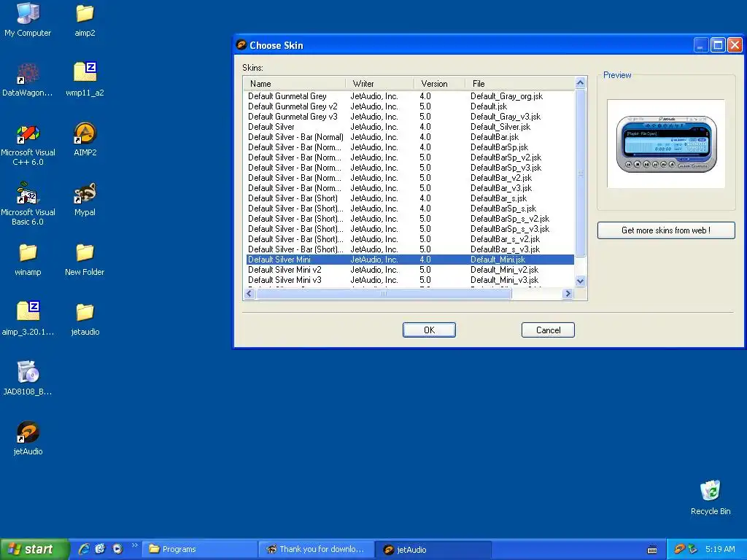
Task: Switch to 'Thank you for downlo...' taskbar window
Action: [x=317, y=549]
